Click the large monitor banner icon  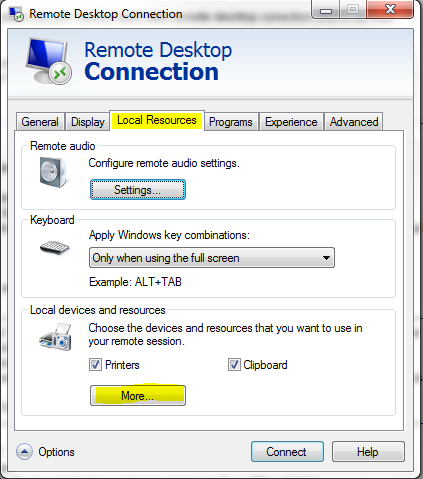coord(49,61)
